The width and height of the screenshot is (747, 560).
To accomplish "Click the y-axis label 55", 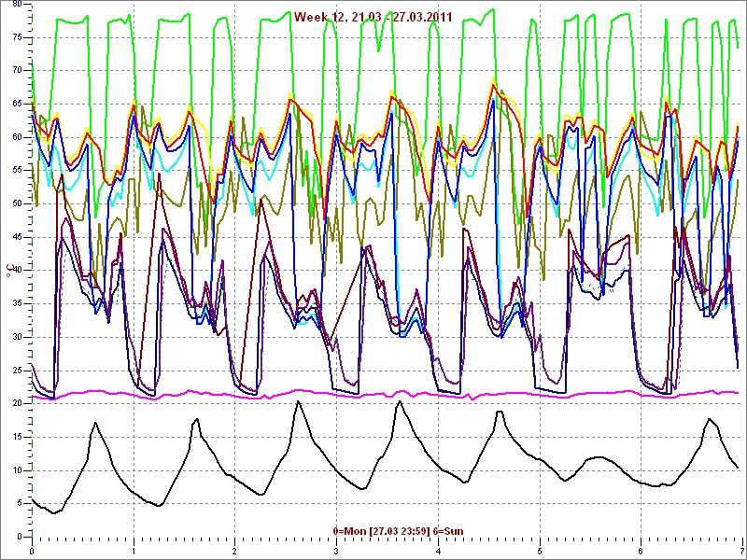I will [17, 170].
